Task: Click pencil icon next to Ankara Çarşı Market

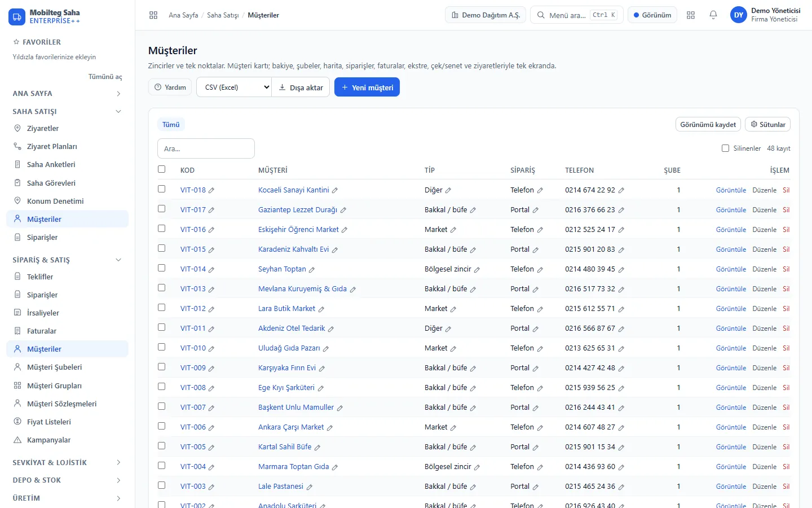Action: click(x=330, y=428)
